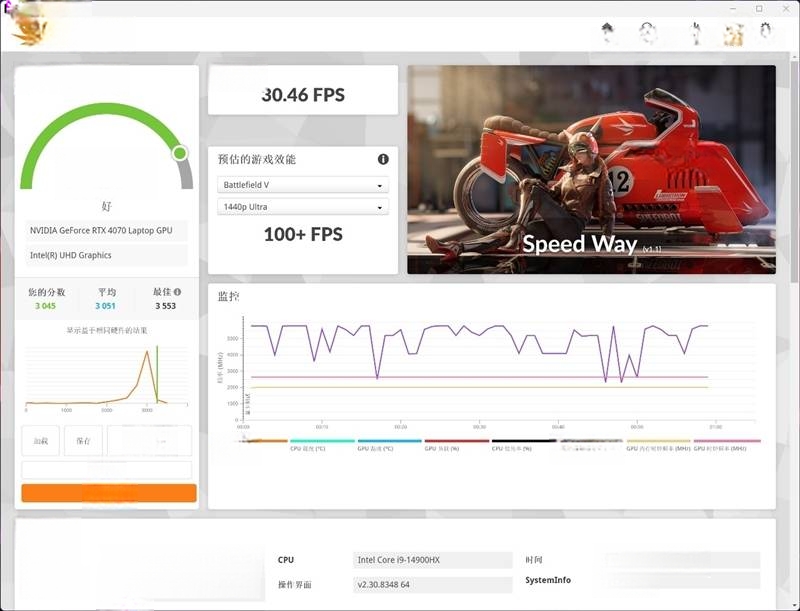Click the 加载 button

41,441
